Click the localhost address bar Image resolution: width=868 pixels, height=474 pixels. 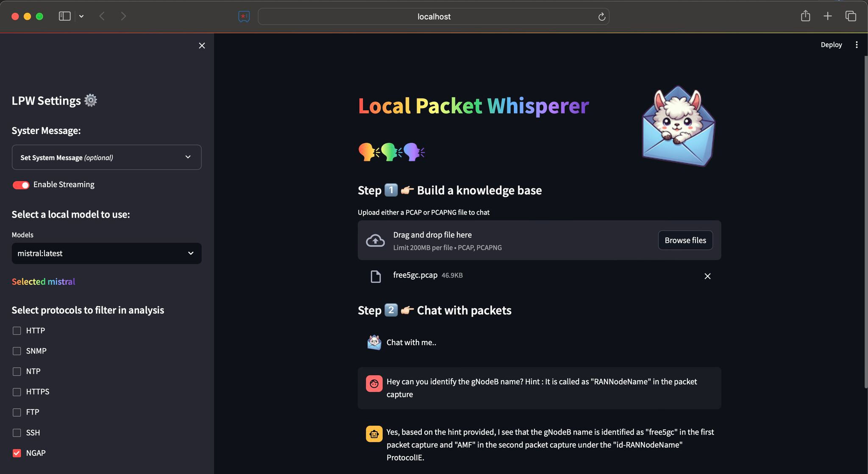433,17
